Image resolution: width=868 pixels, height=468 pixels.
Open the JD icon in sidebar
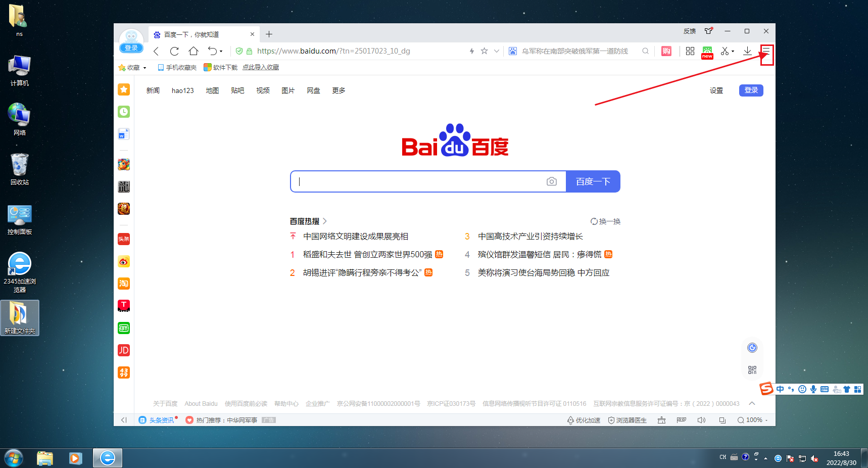tap(124, 350)
